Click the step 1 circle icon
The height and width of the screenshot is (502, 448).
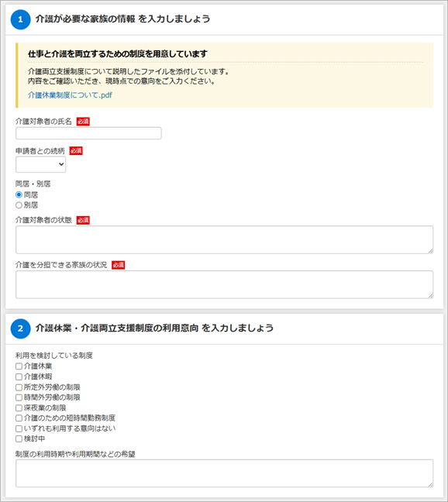pos(20,19)
